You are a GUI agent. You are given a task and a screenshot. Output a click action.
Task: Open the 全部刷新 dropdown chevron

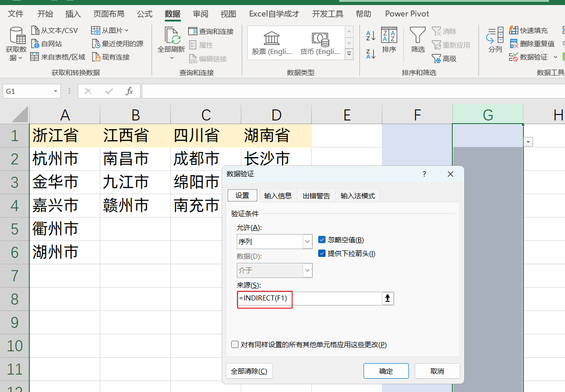(172, 58)
